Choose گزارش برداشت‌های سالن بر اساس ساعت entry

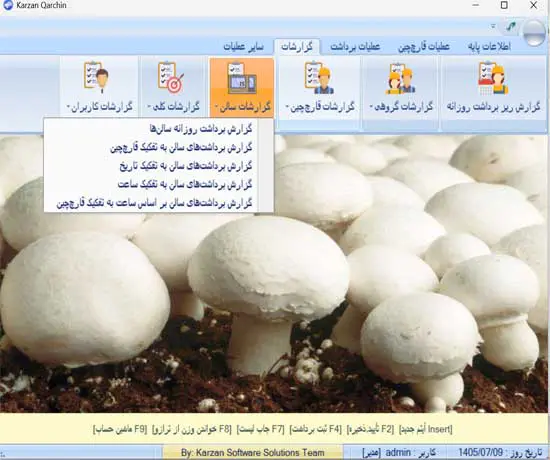tap(154, 203)
